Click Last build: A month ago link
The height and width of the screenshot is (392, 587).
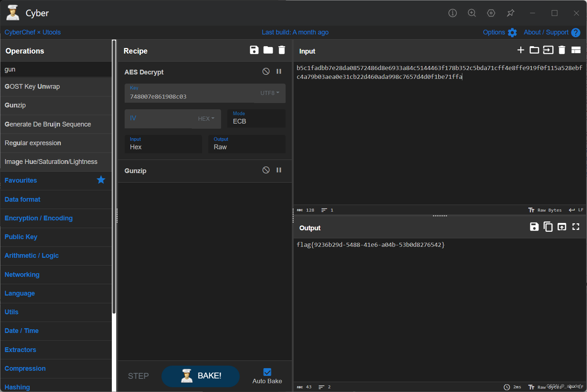295,32
